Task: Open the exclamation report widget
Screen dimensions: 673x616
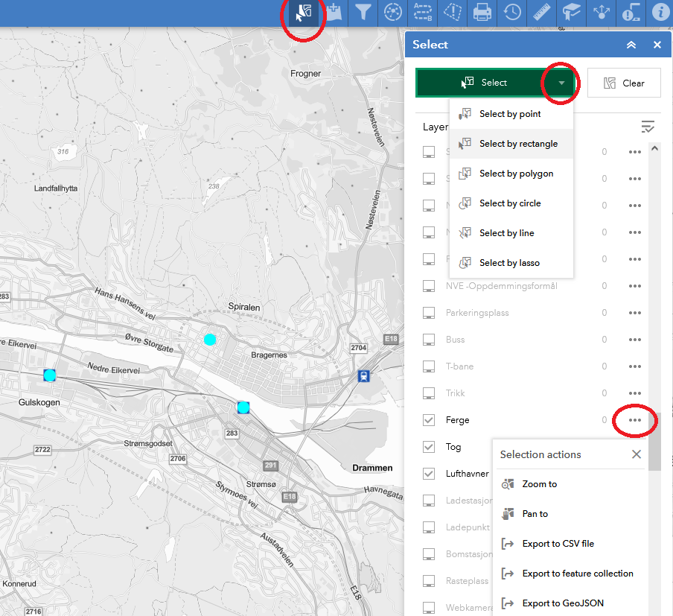Action: (x=631, y=13)
